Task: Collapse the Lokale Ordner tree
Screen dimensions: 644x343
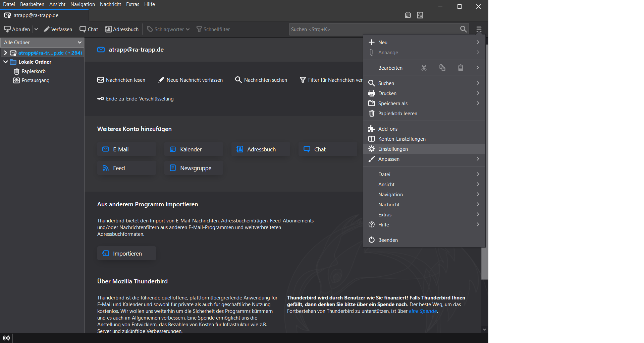Action: (5, 62)
